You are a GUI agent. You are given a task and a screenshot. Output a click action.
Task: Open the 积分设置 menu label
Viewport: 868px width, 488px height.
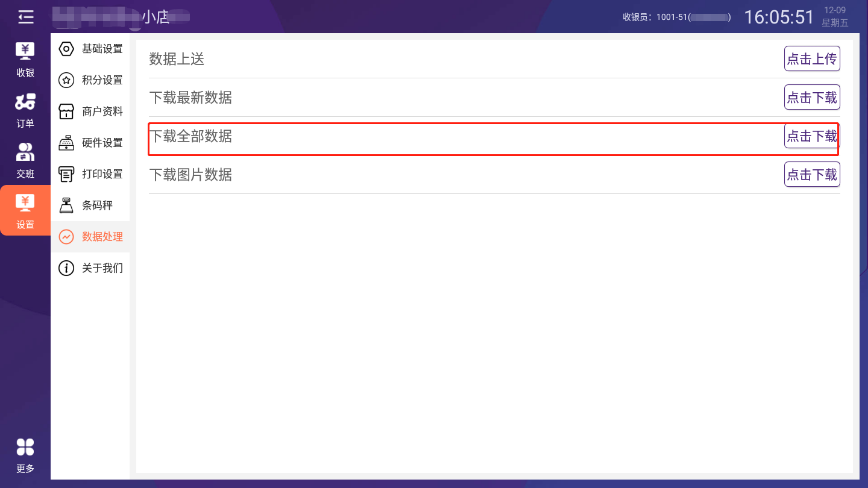pyautogui.click(x=102, y=80)
